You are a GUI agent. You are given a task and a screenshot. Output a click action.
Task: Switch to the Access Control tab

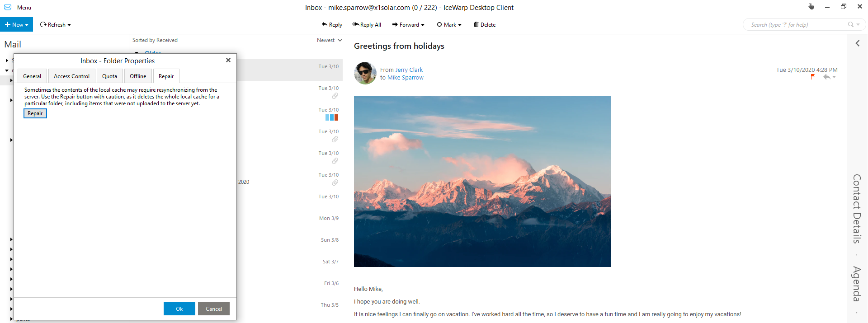(x=71, y=76)
